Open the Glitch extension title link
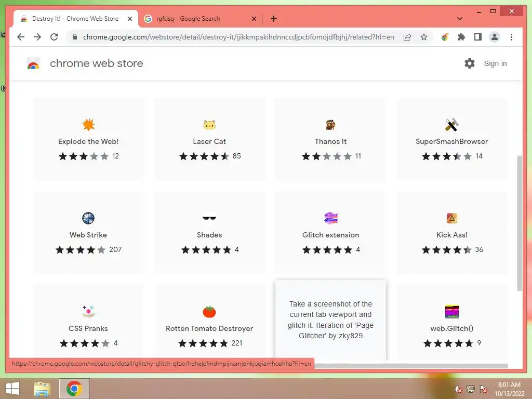 click(330, 235)
